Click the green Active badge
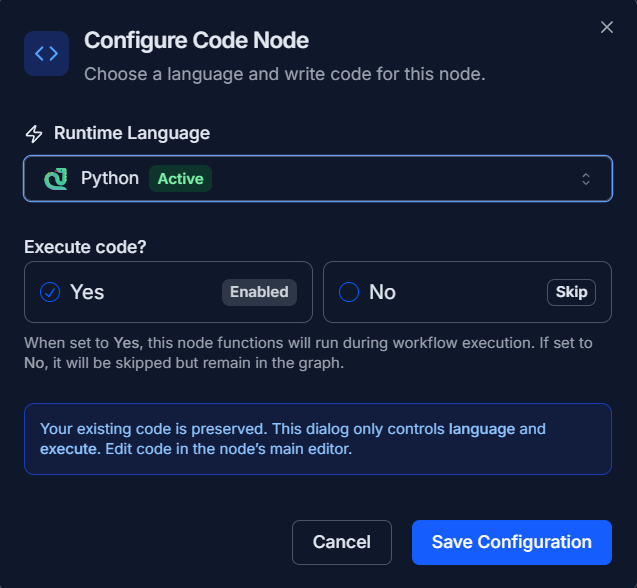 [180, 179]
